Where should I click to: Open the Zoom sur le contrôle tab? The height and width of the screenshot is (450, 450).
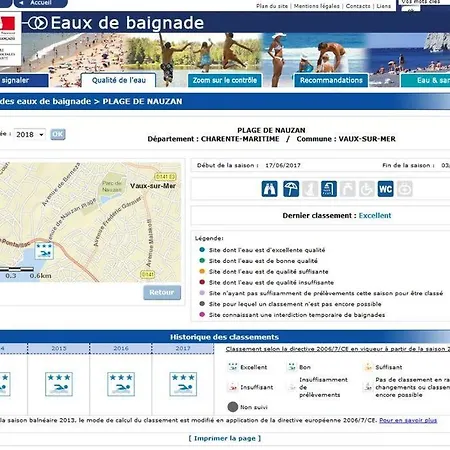[x=225, y=80]
